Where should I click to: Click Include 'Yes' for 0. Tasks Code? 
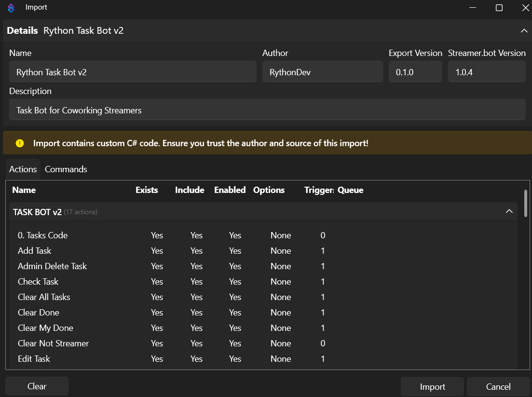pyautogui.click(x=196, y=235)
